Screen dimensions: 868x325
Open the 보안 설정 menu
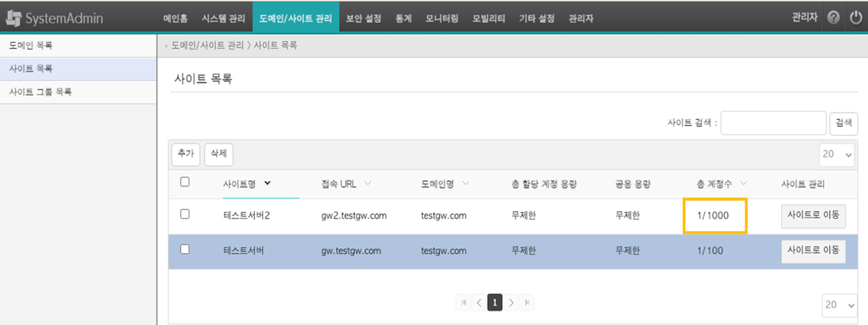click(363, 18)
